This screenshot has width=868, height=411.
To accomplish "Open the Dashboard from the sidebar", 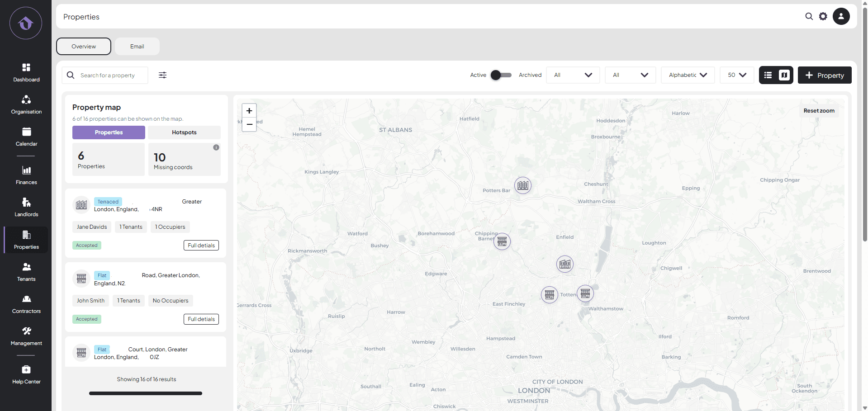I will coord(26,72).
